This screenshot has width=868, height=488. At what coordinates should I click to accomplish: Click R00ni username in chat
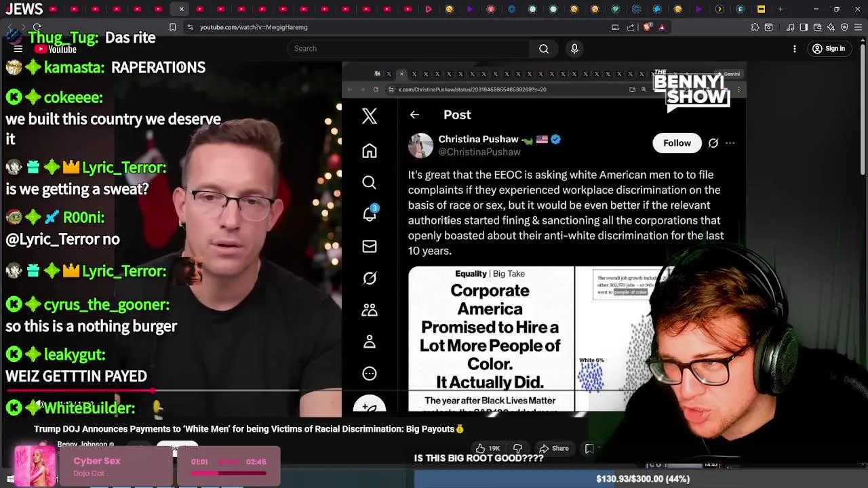tap(83, 218)
